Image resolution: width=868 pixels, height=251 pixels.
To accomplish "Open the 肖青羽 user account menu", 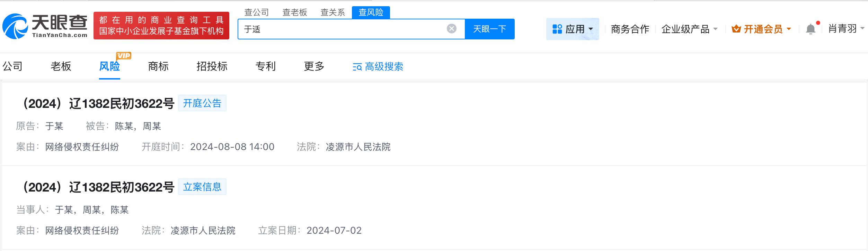I will coord(845,29).
